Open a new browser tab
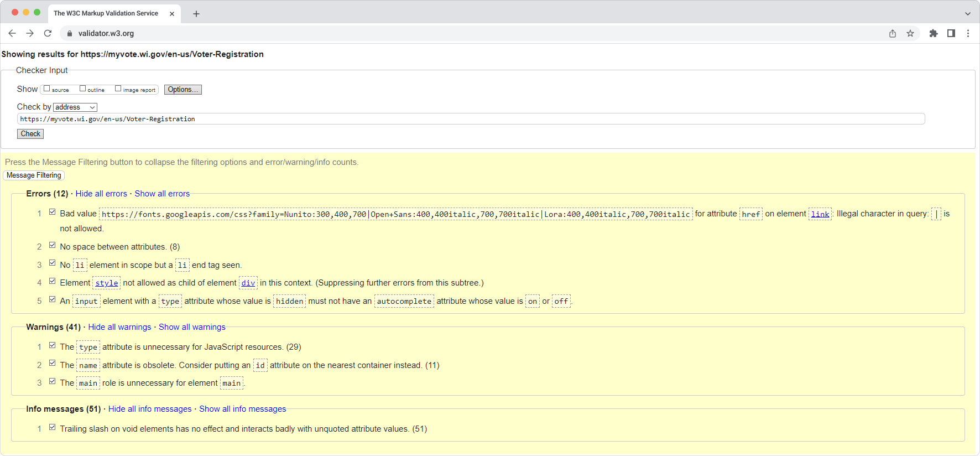The image size is (980, 456). tap(196, 14)
